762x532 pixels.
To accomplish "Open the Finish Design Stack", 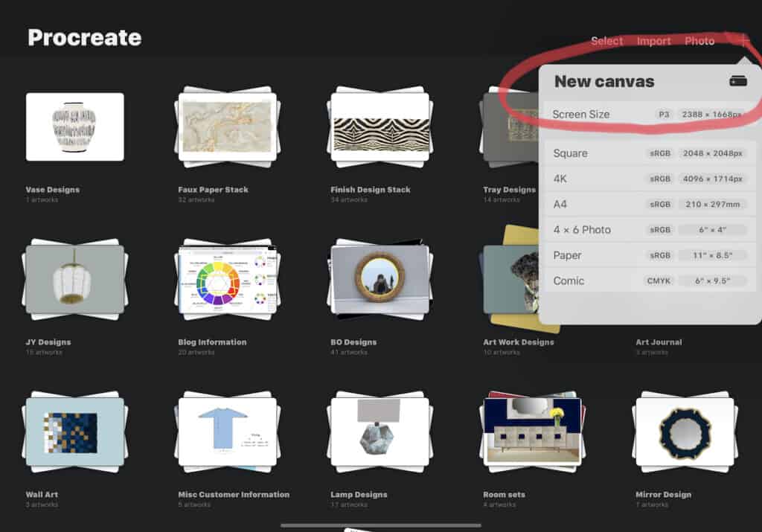I will (380, 126).
